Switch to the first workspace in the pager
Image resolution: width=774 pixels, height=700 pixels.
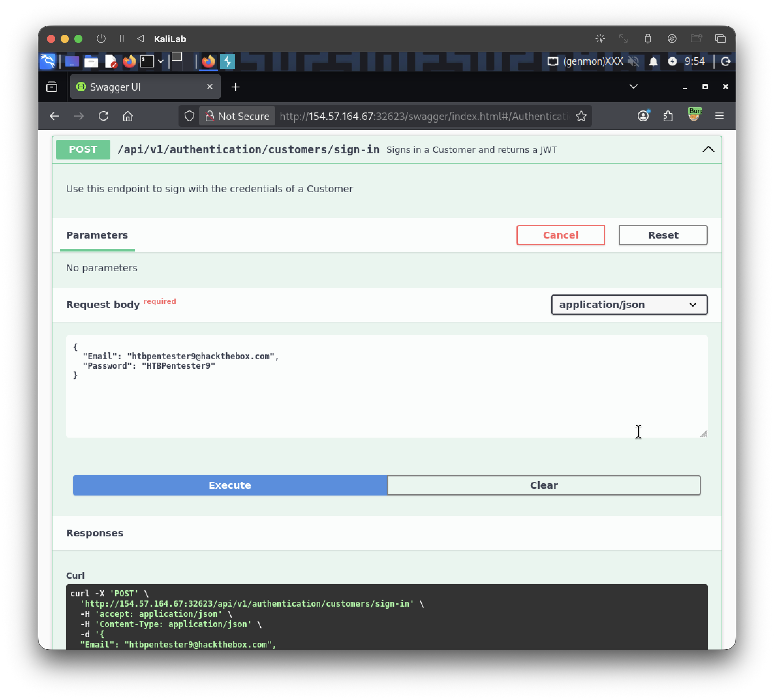176,57
